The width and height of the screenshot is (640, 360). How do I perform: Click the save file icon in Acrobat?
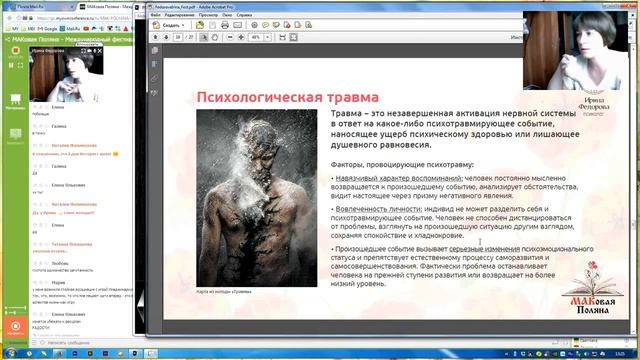click(212, 25)
